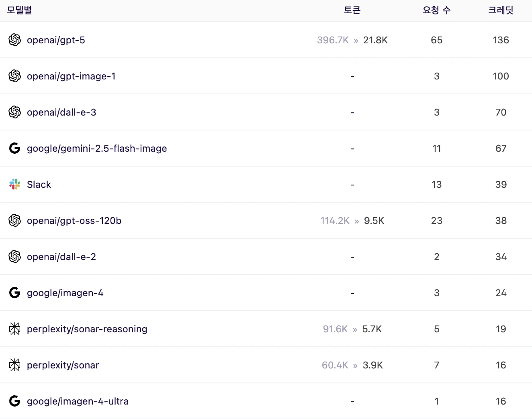Click the Google logo beside gemini-2.5-flash-image

[15, 148]
